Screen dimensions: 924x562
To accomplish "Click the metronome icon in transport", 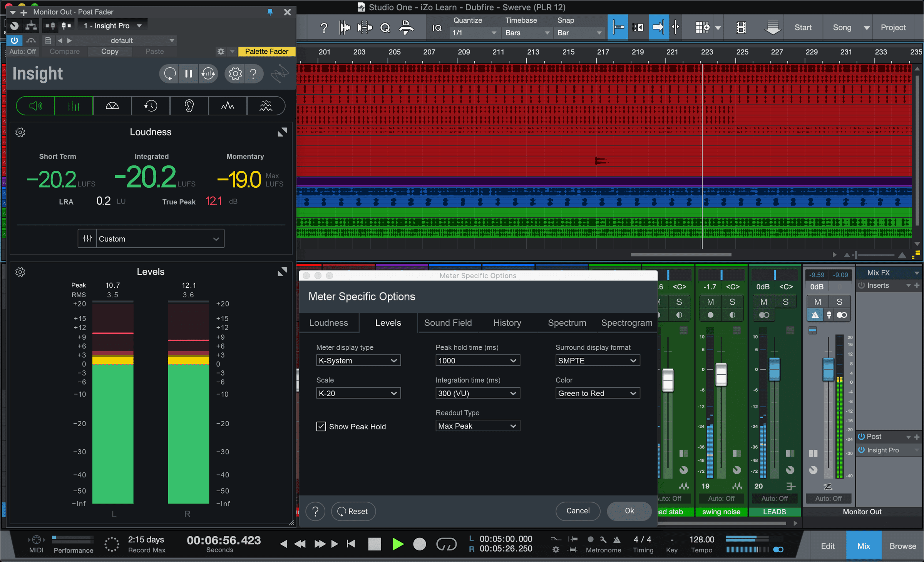I will point(617,539).
